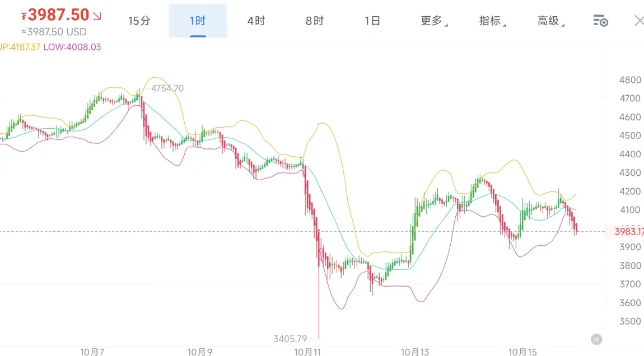Switch to the 4时 timeframe
The image size is (644, 356).
pyautogui.click(x=256, y=21)
